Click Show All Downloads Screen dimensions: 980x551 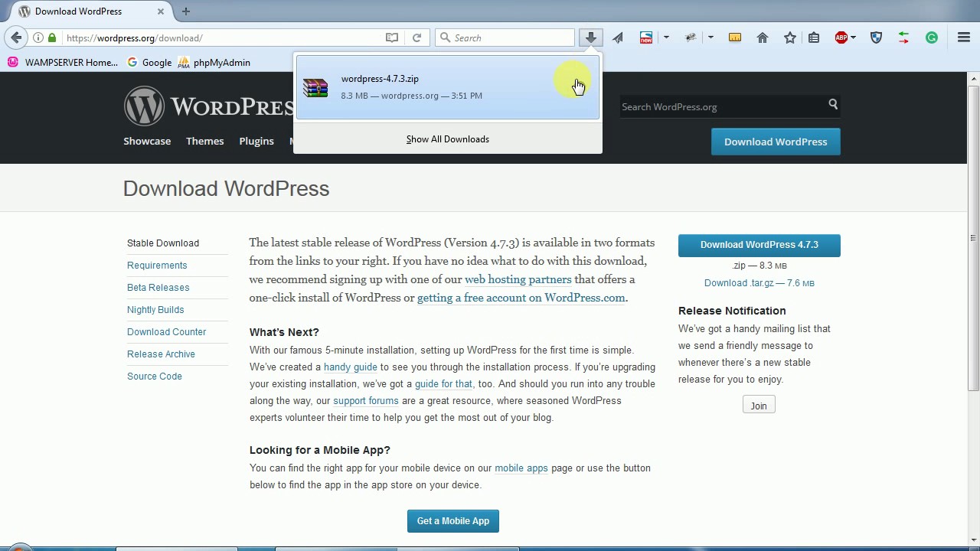pyautogui.click(x=447, y=139)
